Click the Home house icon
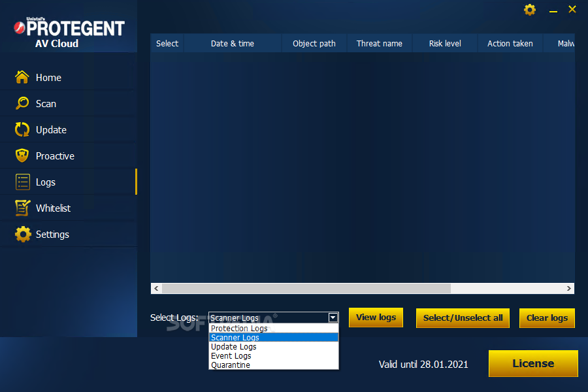Screen dimensions: 588x392 (x=22, y=77)
